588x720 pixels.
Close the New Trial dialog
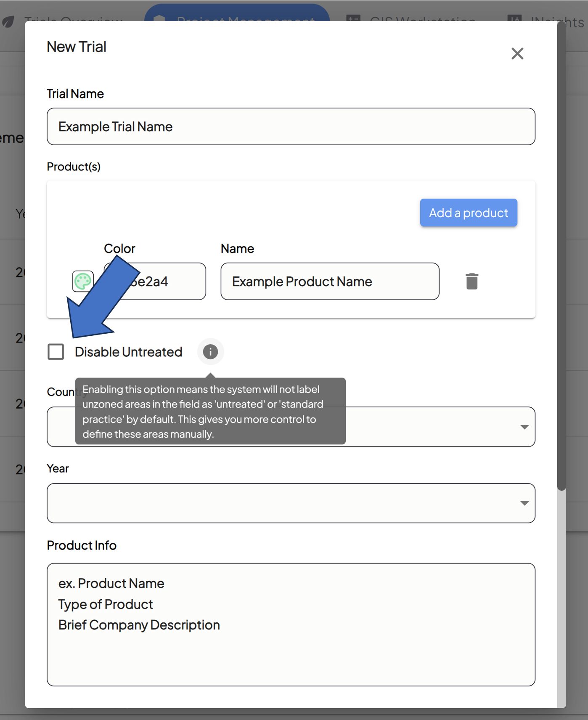[x=517, y=53]
